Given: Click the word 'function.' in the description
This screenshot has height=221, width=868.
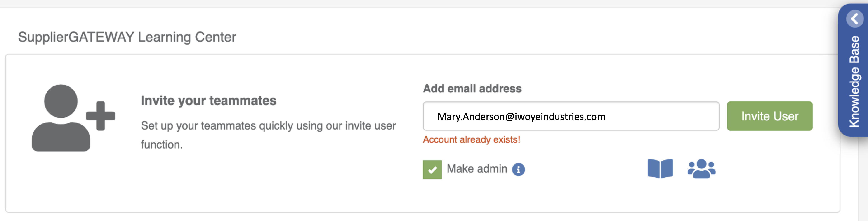Looking at the screenshot, I should point(161,145).
